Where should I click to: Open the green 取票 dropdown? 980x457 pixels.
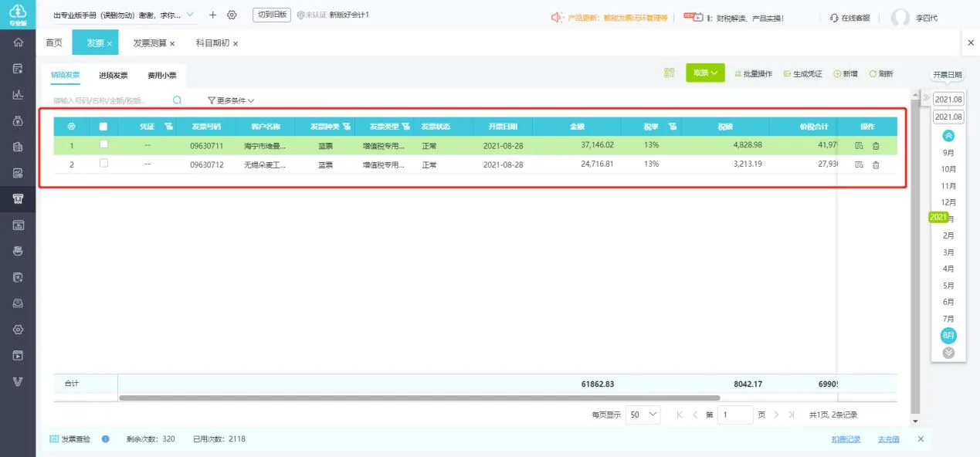[x=705, y=73]
